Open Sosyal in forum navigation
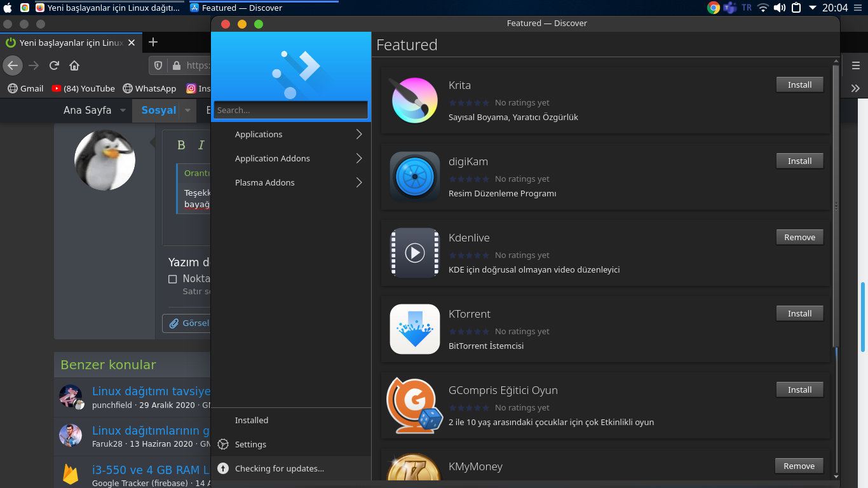 pos(158,111)
